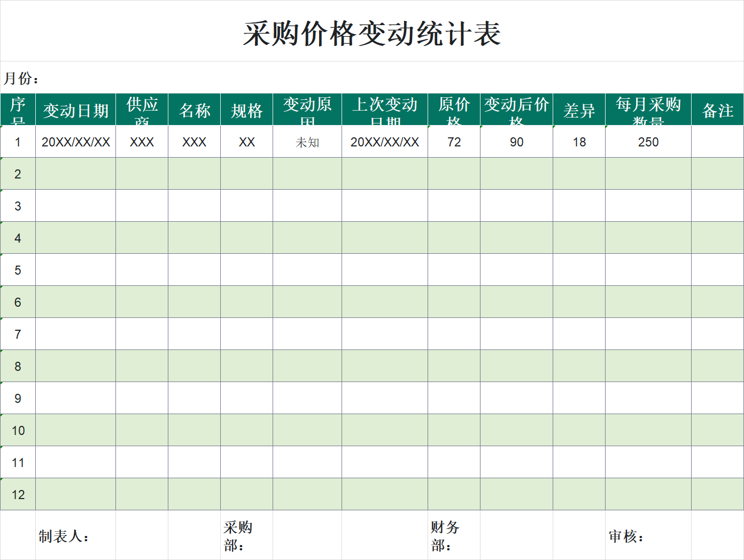Viewport: 744px width, 560px height.
Task: Click the cell showing value 72
Action: coord(454,142)
